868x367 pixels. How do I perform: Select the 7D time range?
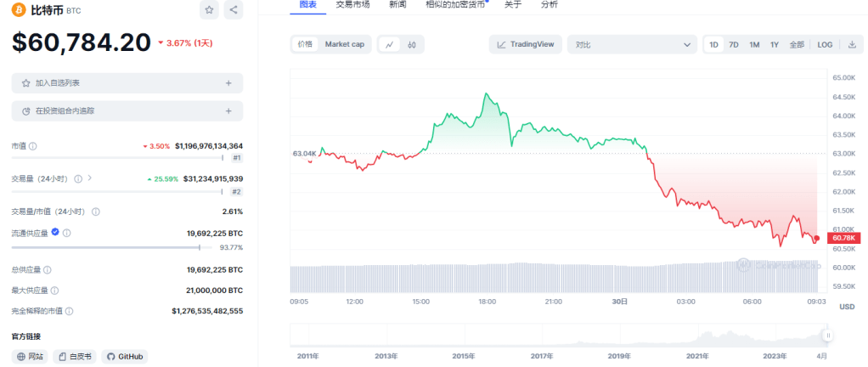pos(734,44)
